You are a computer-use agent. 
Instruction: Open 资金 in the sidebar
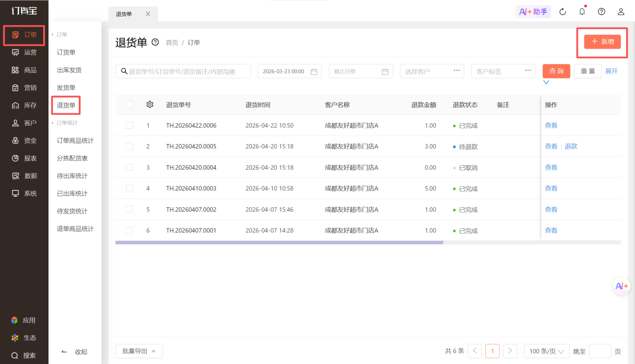(x=25, y=141)
